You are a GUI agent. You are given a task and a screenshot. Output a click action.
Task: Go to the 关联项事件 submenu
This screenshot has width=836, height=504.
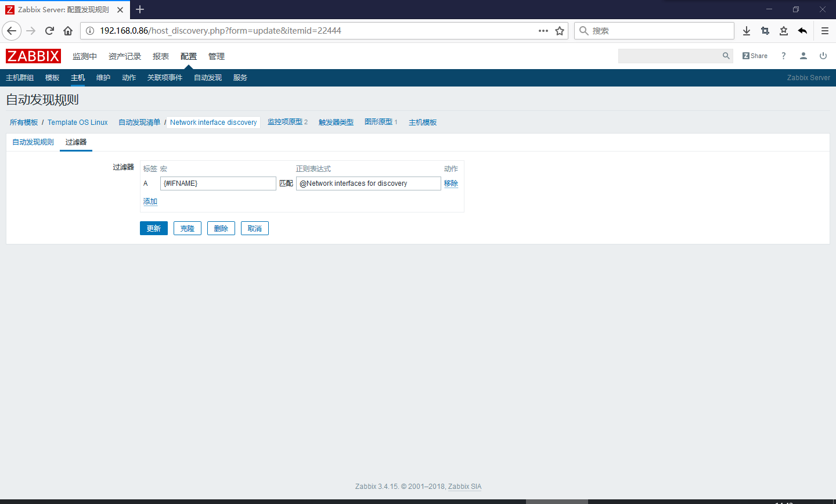[165, 78]
